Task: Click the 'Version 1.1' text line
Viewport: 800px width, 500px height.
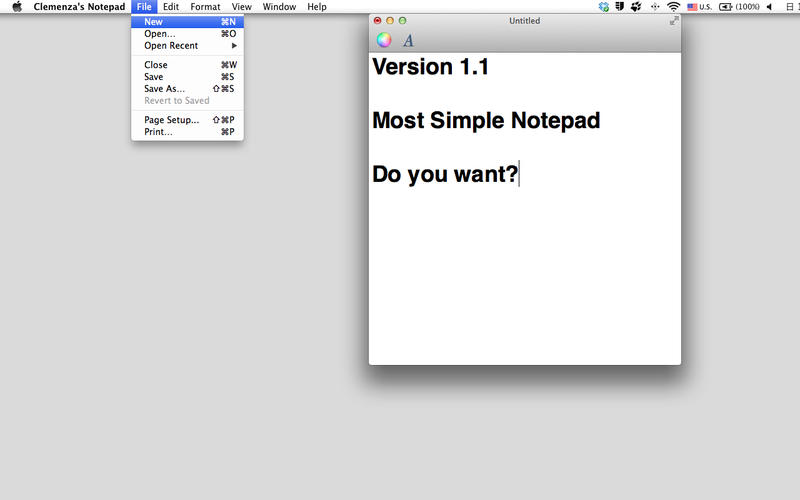Action: [430, 67]
